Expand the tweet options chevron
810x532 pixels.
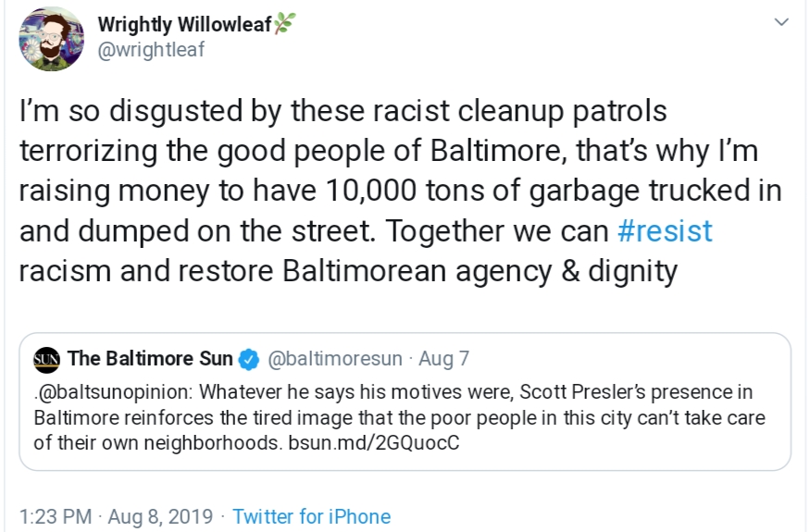(x=782, y=21)
